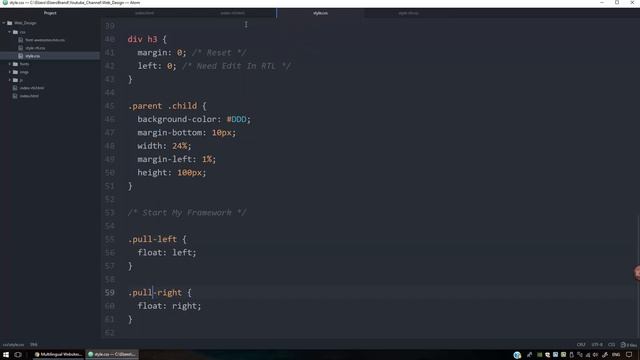Click the imgs folder icon
Image resolution: width=640 pixels, height=360 pixels.
pos(16,72)
